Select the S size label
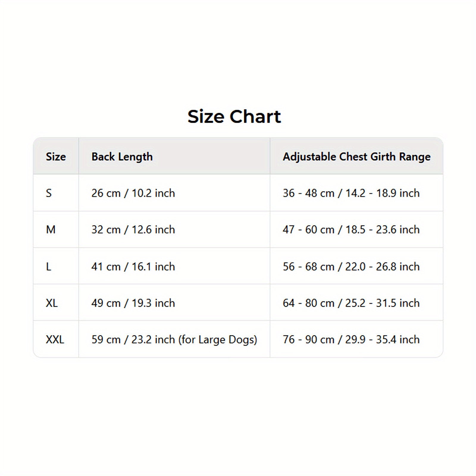The width and height of the screenshot is (476, 476). click(x=49, y=193)
